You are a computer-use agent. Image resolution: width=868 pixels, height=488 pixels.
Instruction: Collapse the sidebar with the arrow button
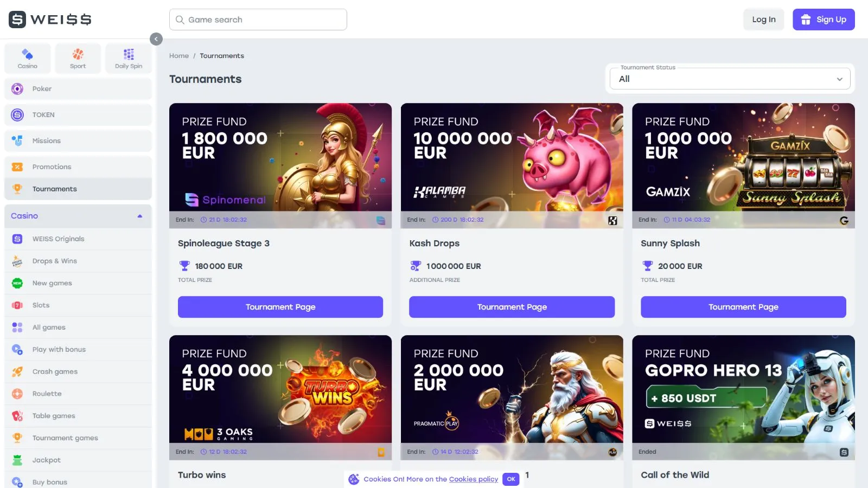coord(156,39)
